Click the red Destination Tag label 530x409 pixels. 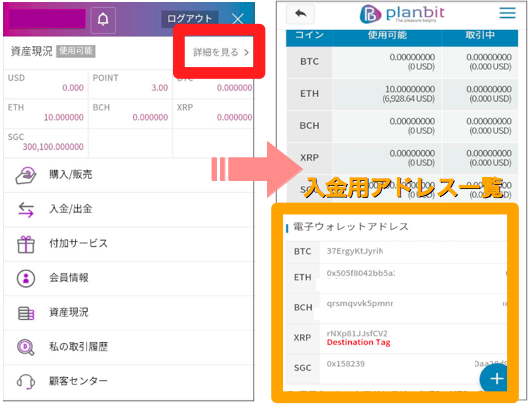(358, 342)
